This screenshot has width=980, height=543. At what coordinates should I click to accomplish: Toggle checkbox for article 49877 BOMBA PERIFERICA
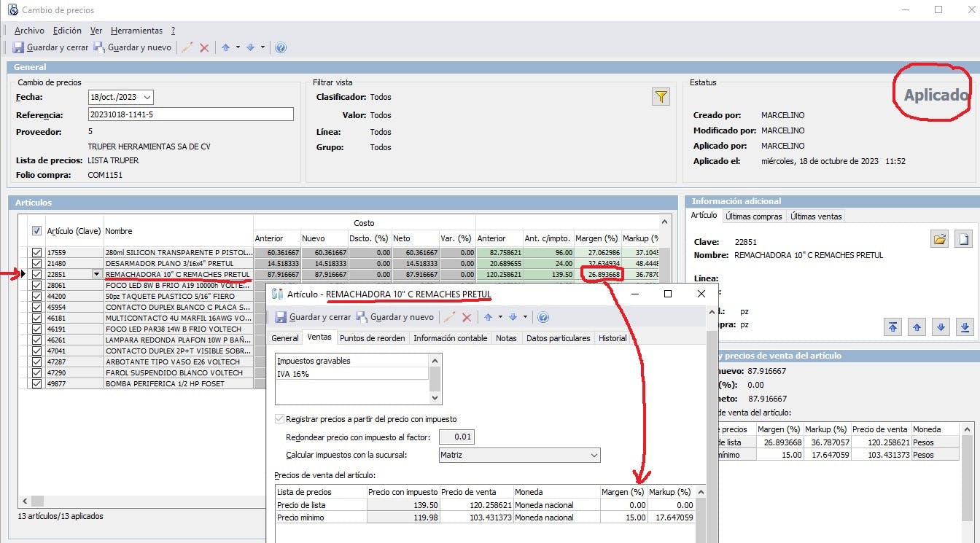37,383
